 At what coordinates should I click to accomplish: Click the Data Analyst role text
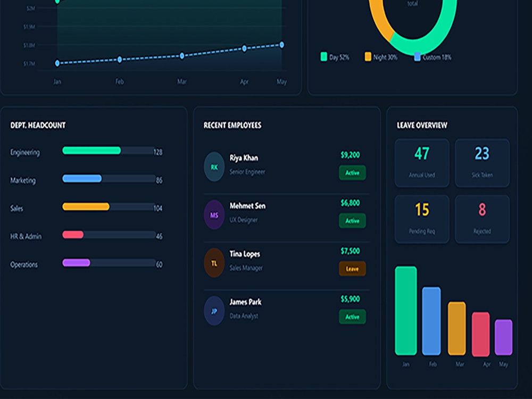coord(244,316)
